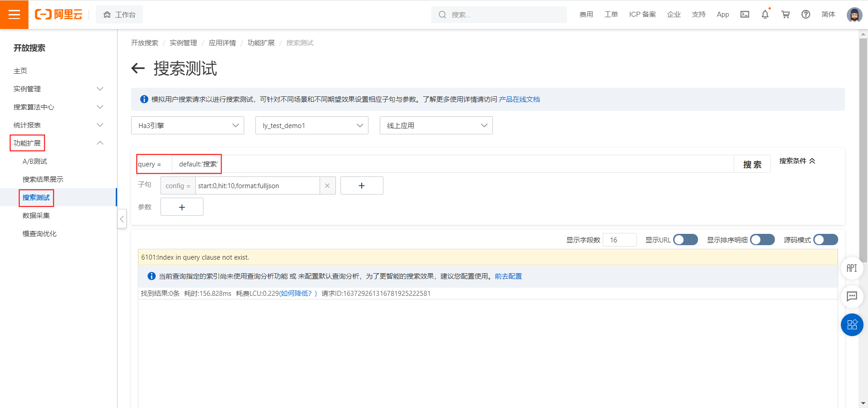Open the orange hamburger main menu
This screenshot has width=868, height=408.
point(14,14)
